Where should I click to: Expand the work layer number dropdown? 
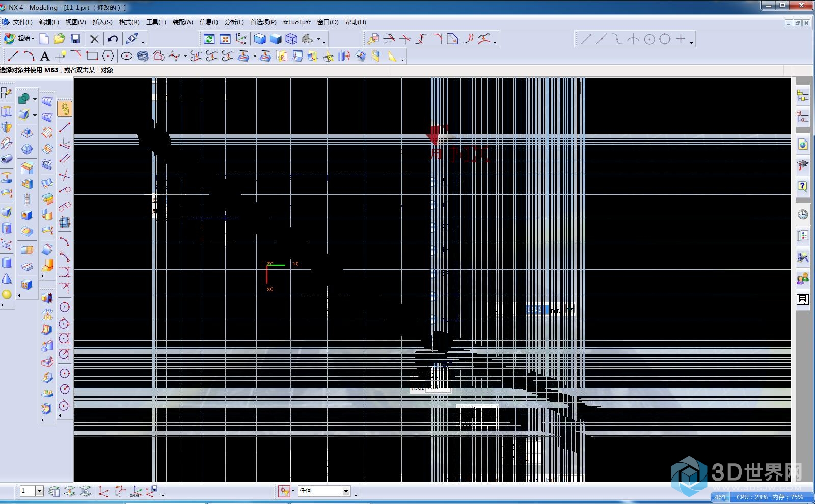point(39,491)
